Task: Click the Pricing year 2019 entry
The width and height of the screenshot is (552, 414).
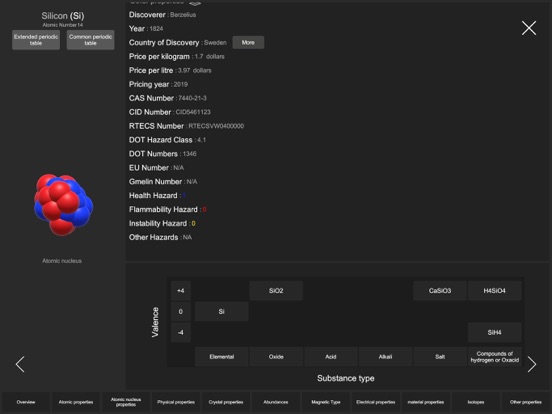Action: pyautogui.click(x=158, y=84)
